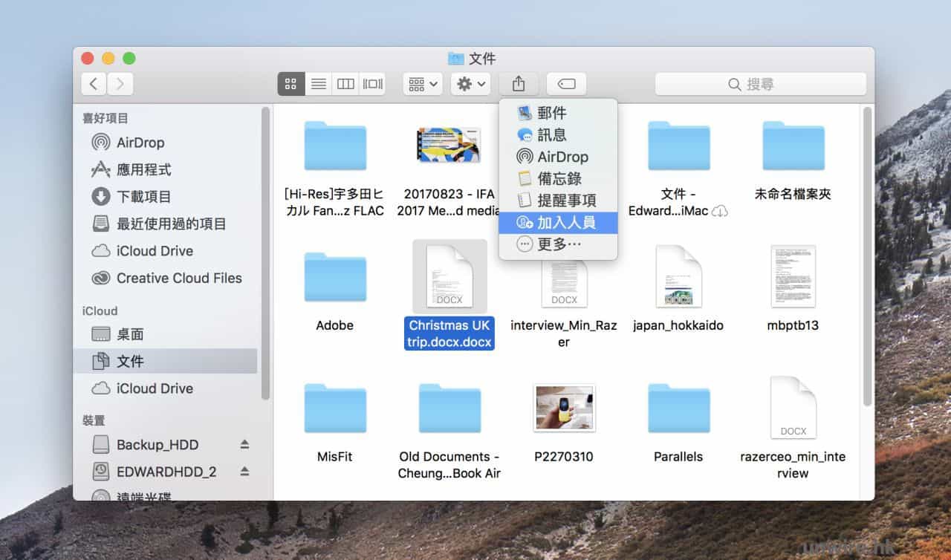The height and width of the screenshot is (560, 951).
Task: Eject the Backup_HDD drive
Action: pyautogui.click(x=244, y=445)
